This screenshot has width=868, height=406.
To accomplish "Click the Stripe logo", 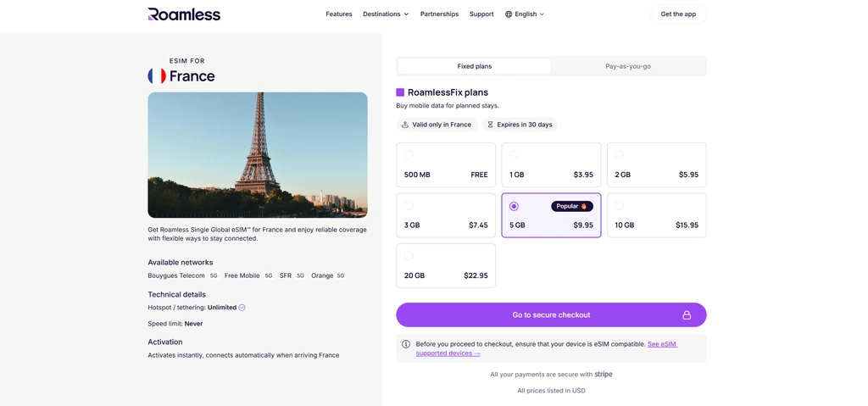I will pos(604,375).
